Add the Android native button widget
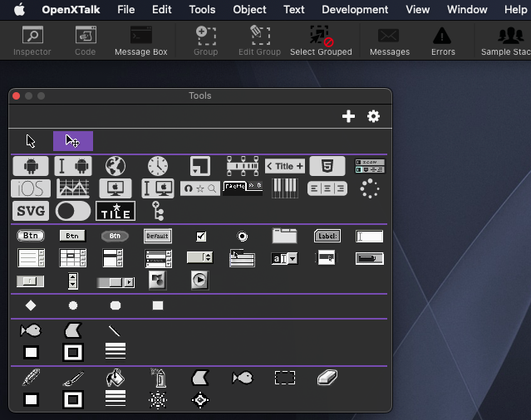The height and width of the screenshot is (420, 531). point(31,166)
